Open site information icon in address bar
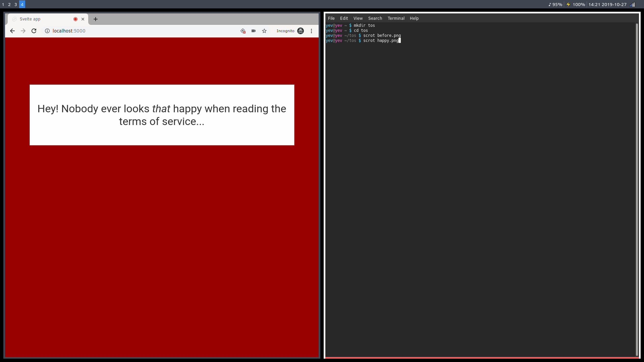The image size is (644, 362). (47, 31)
